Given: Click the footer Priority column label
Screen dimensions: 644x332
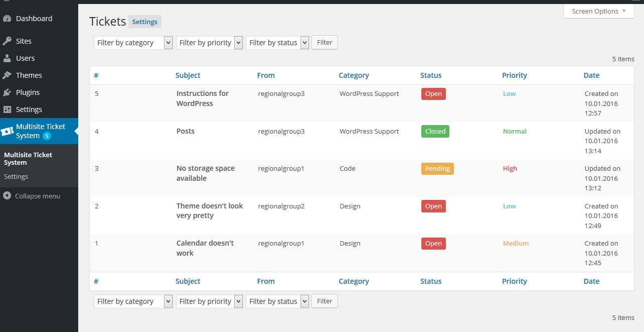Looking at the screenshot, I should [x=515, y=281].
